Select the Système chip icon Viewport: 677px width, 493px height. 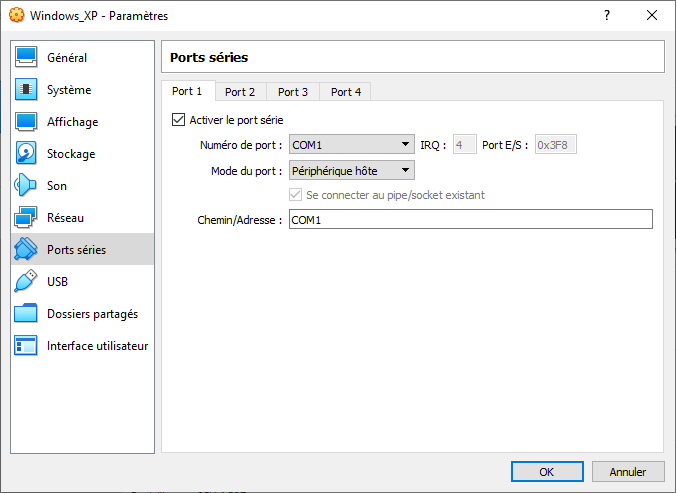tap(27, 90)
